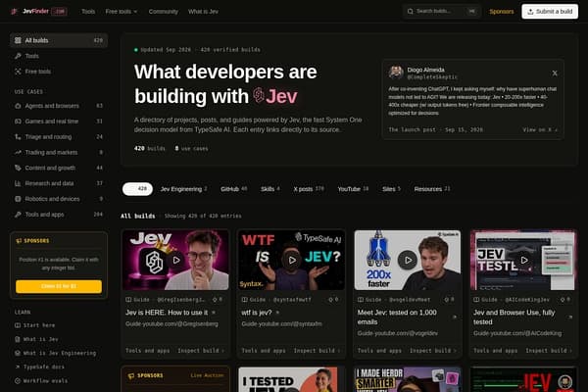This screenshot has height=392, width=588.
Task: Click the Agents and browsers icon
Action: (x=18, y=106)
